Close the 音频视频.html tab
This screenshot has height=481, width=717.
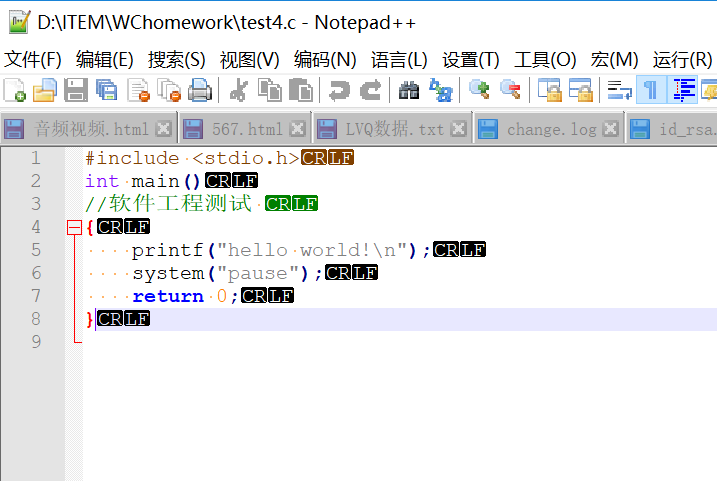coord(163,129)
